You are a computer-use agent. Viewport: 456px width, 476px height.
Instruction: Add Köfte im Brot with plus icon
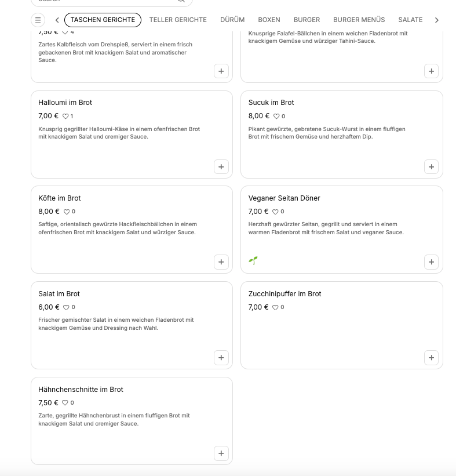tap(221, 262)
